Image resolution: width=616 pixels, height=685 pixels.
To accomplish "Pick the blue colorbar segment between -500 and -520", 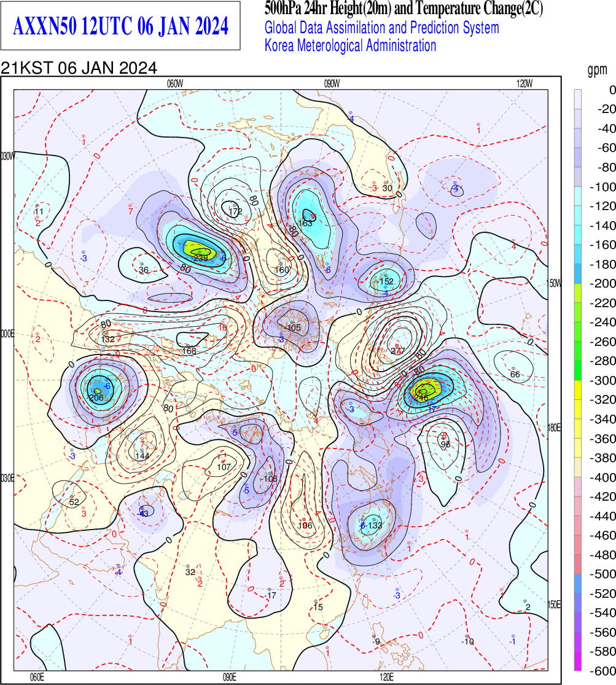I will tap(577, 583).
